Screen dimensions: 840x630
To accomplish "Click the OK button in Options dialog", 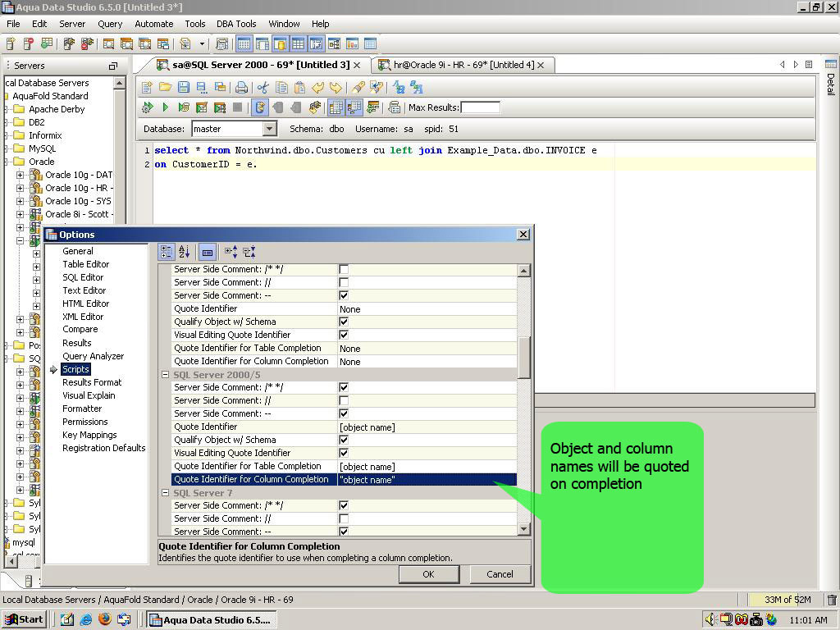I will click(428, 574).
